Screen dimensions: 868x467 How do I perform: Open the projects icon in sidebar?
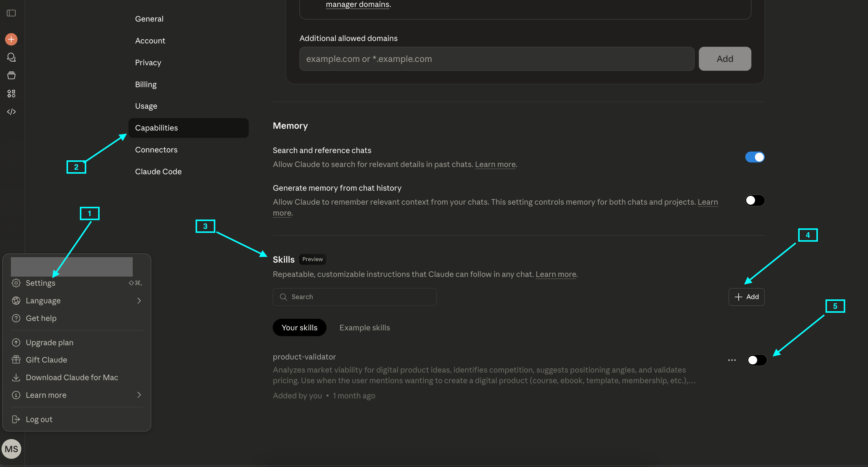(11, 76)
